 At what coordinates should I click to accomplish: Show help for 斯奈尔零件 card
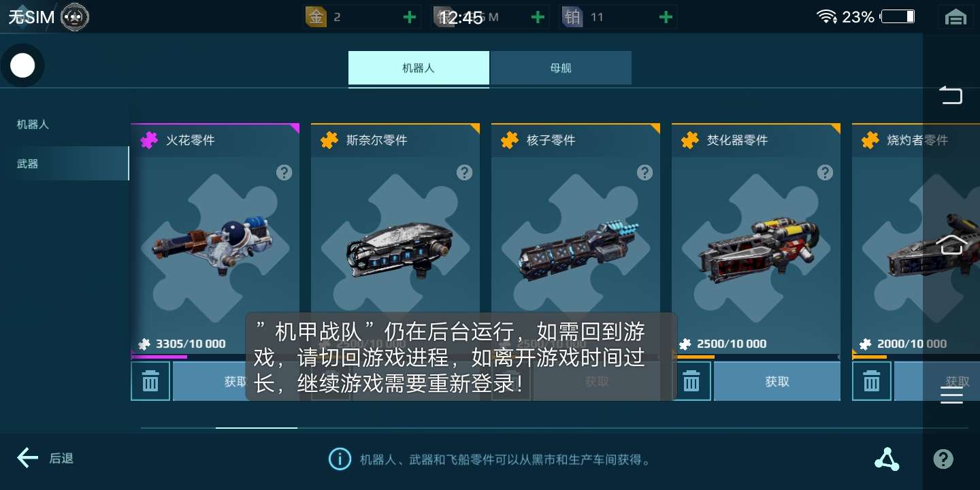pyautogui.click(x=464, y=172)
